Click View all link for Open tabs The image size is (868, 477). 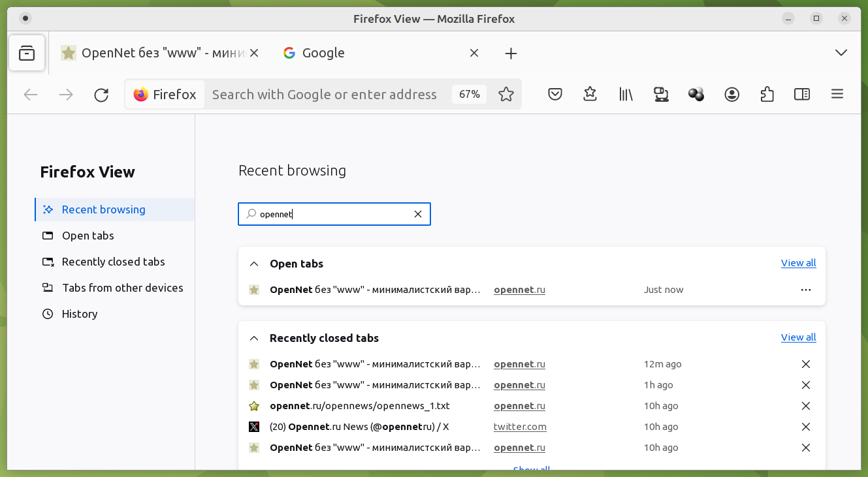point(798,263)
